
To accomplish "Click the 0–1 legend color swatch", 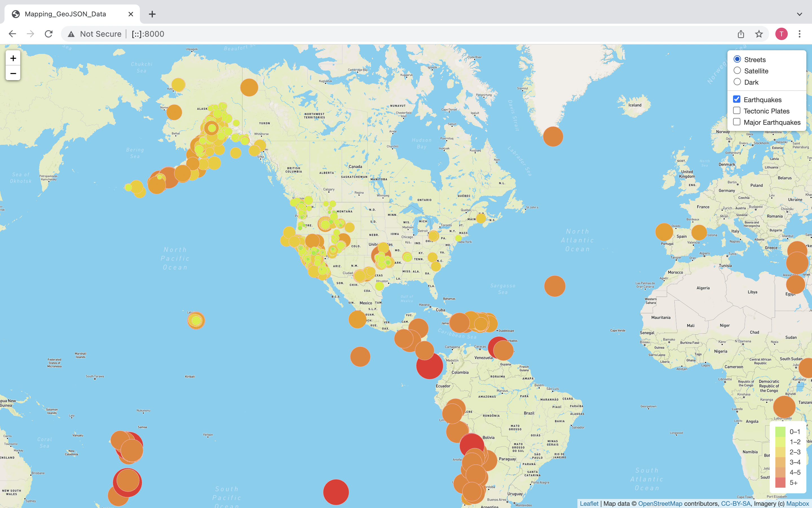I will point(780,432).
